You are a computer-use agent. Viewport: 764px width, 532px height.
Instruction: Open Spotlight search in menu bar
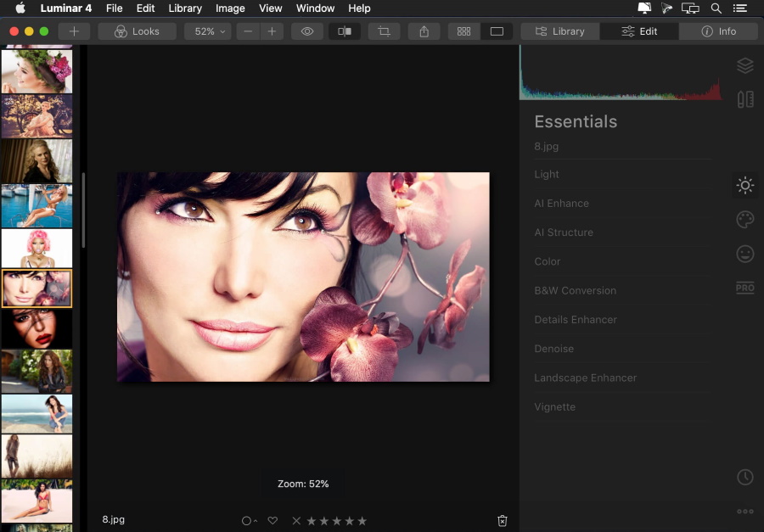(x=716, y=8)
